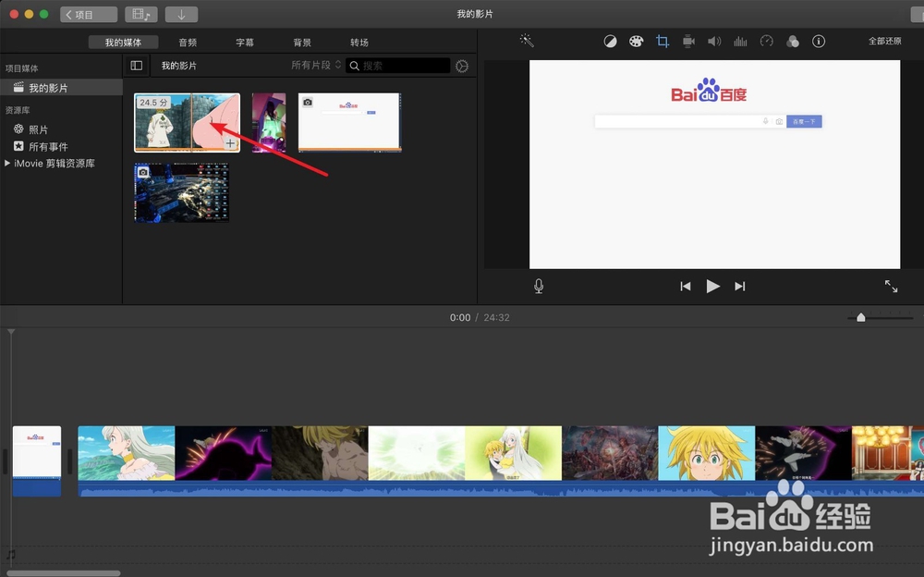Open the 转场 transitions tab
Viewport: 924px width, 577px height.
[x=359, y=43]
